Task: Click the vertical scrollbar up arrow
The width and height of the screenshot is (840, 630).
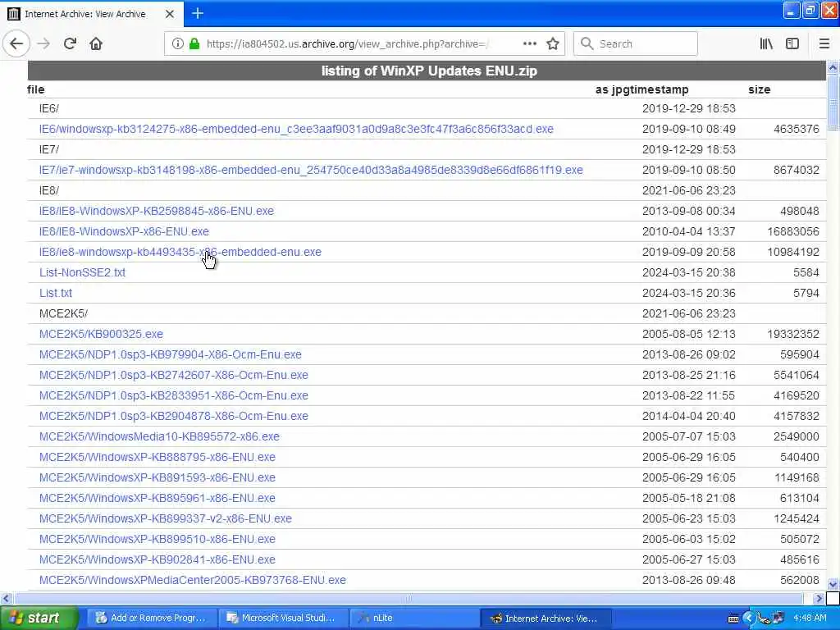Action: (833, 67)
